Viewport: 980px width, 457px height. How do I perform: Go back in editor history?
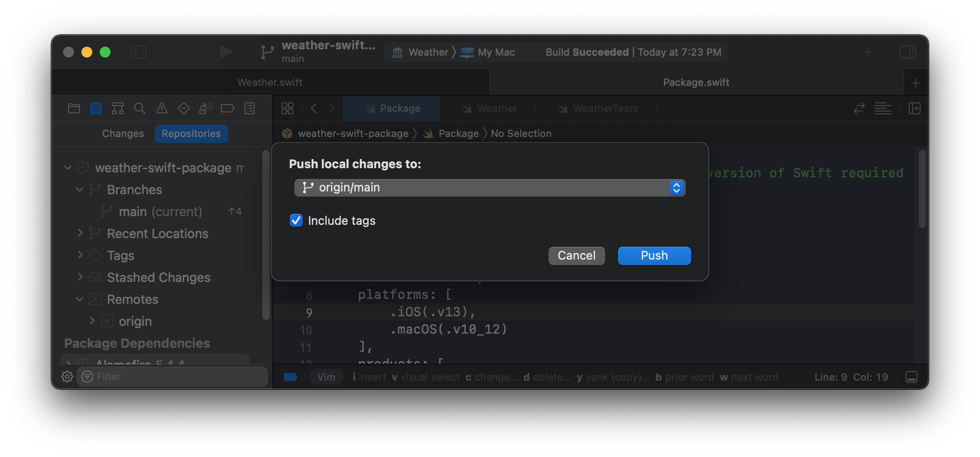tap(314, 108)
